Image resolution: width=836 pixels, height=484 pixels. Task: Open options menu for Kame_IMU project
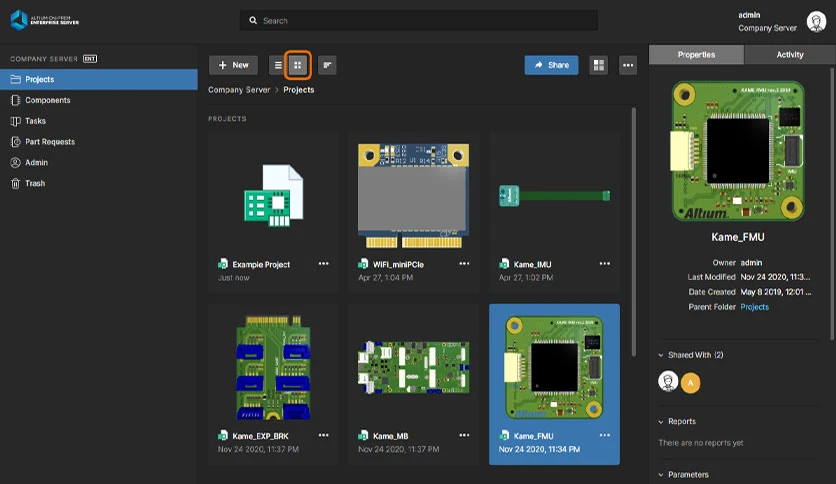click(604, 263)
